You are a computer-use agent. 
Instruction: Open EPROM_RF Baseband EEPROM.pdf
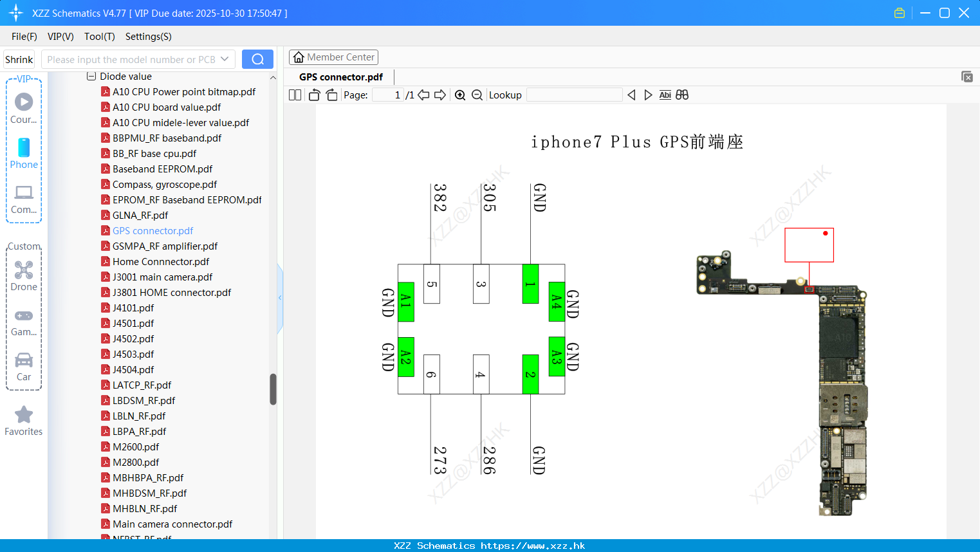click(x=187, y=200)
